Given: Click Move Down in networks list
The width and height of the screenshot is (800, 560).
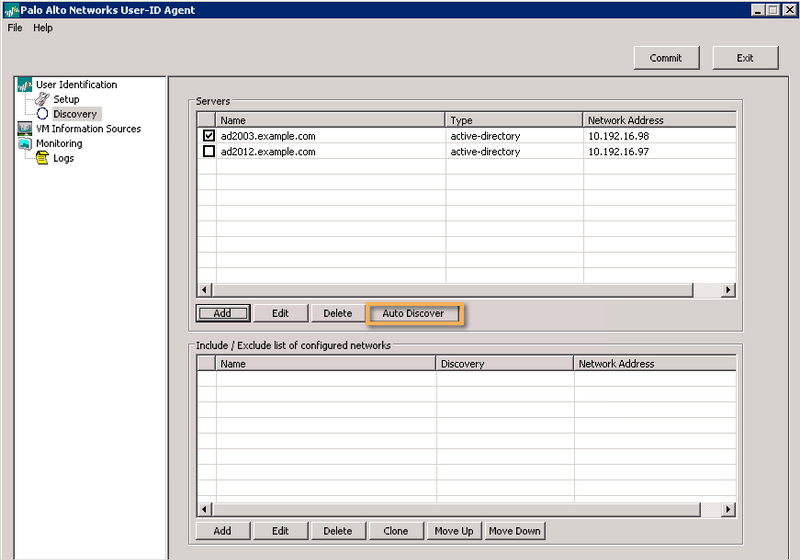Looking at the screenshot, I should 514,531.
